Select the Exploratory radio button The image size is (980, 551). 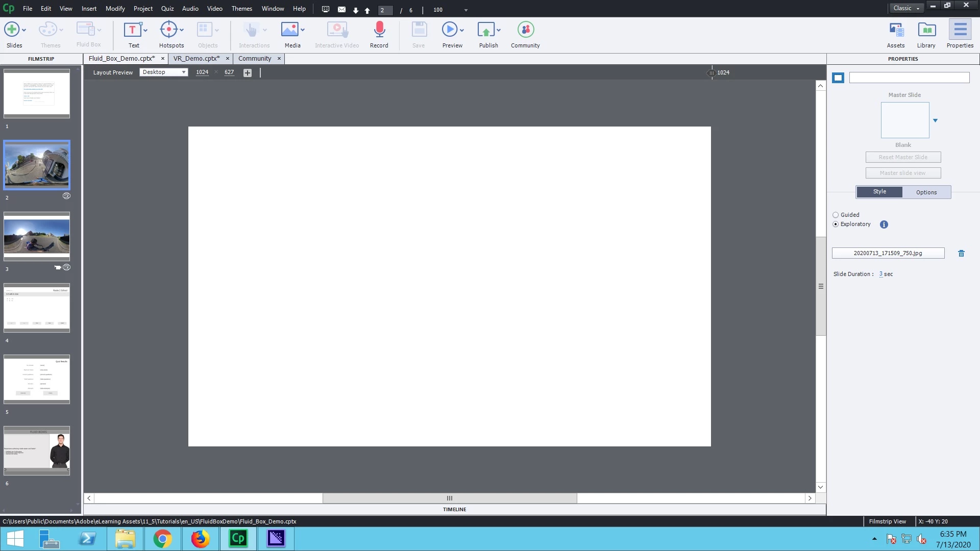836,224
